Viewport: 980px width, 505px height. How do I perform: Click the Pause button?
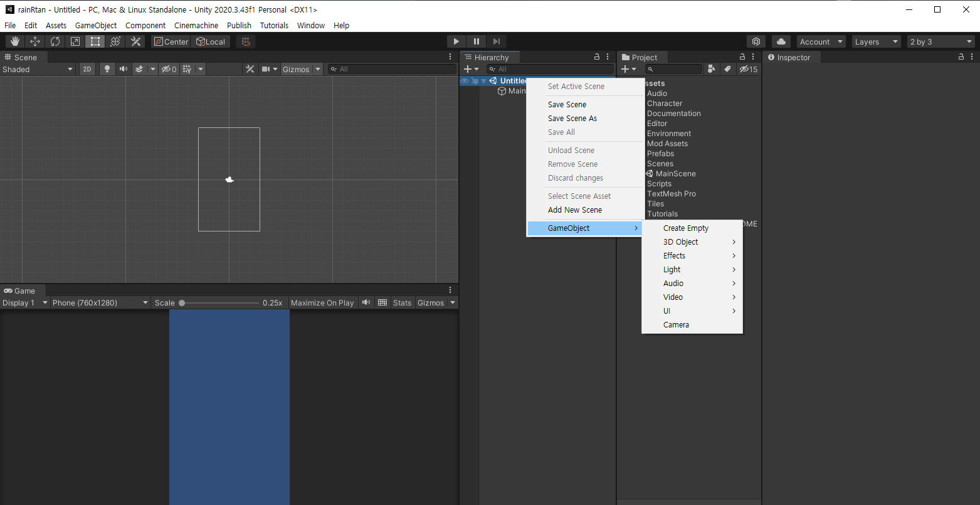[x=477, y=41]
